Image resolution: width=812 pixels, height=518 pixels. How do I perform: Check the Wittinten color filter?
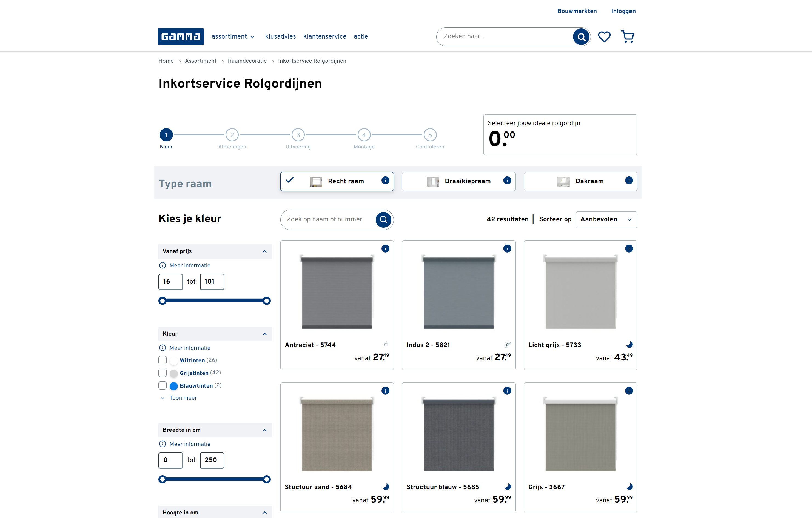(x=163, y=360)
